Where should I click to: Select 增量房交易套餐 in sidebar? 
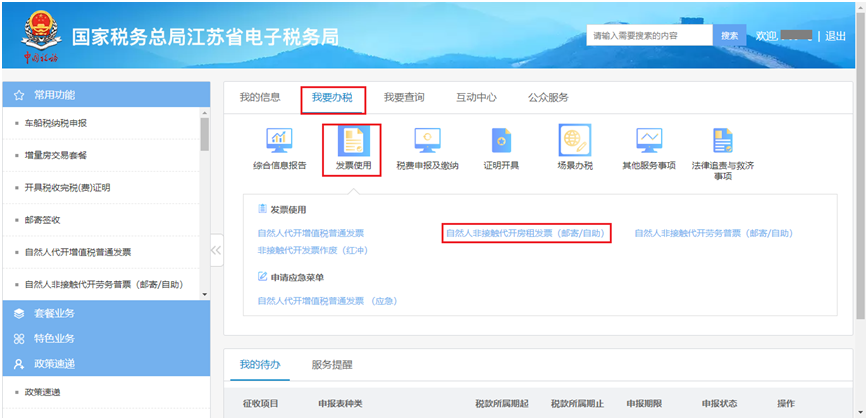(55, 155)
